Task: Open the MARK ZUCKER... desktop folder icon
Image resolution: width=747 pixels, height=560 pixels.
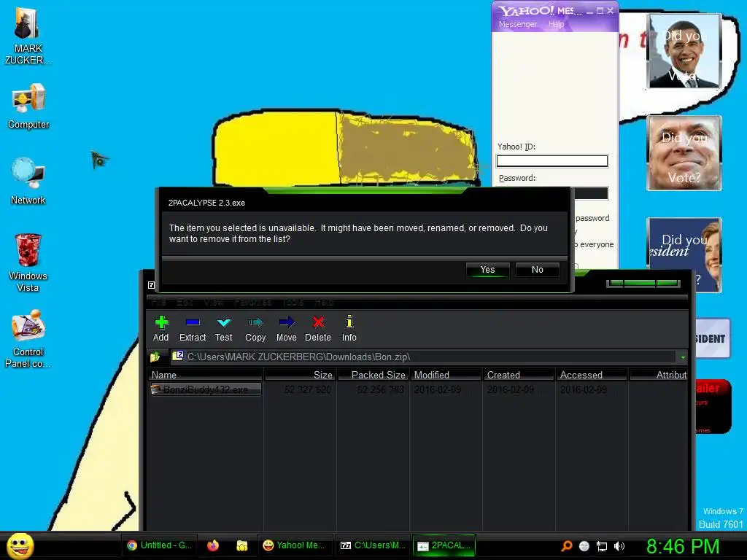Action: pos(28,36)
